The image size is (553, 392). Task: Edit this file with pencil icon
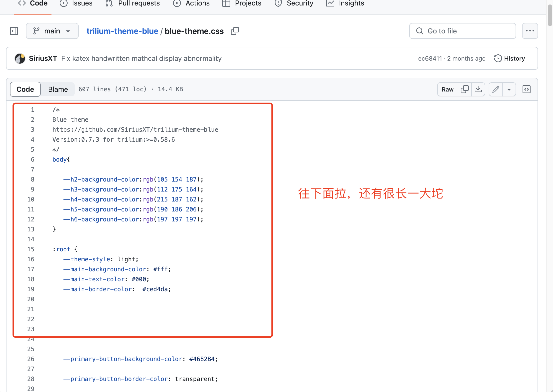tap(496, 89)
